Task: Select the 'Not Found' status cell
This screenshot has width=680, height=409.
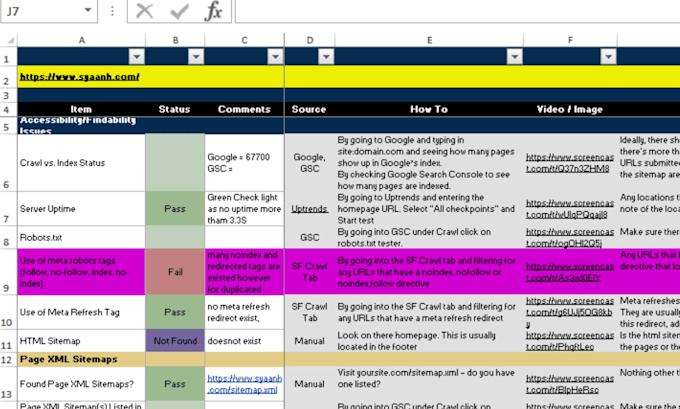Action: [x=175, y=341]
